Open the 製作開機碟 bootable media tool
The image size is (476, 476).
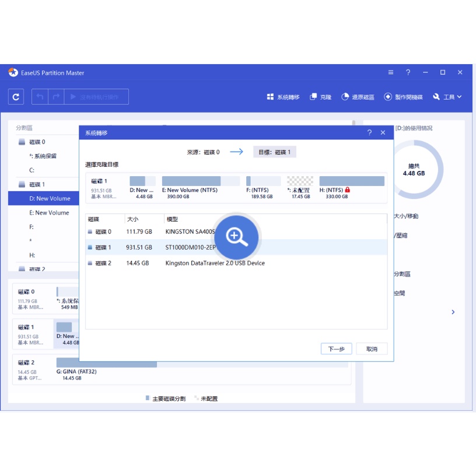(403, 97)
